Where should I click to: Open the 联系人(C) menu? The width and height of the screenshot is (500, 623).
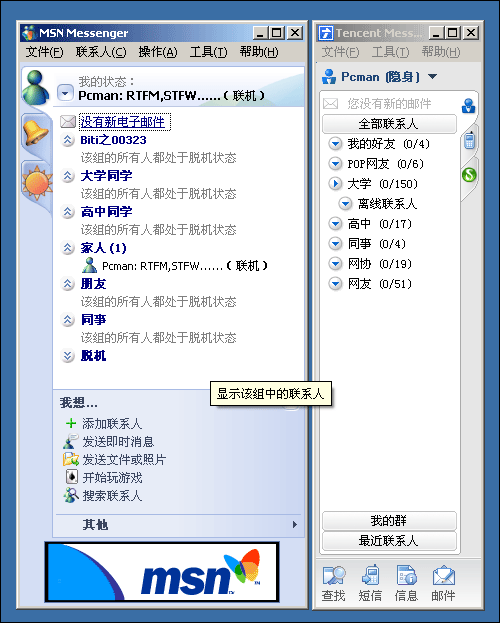(101, 52)
